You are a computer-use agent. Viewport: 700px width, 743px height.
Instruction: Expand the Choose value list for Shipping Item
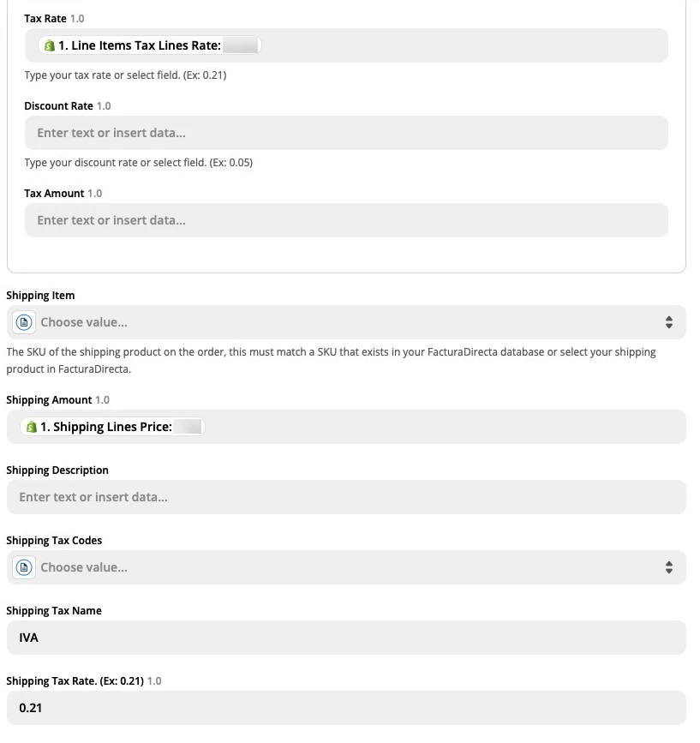pos(343,321)
